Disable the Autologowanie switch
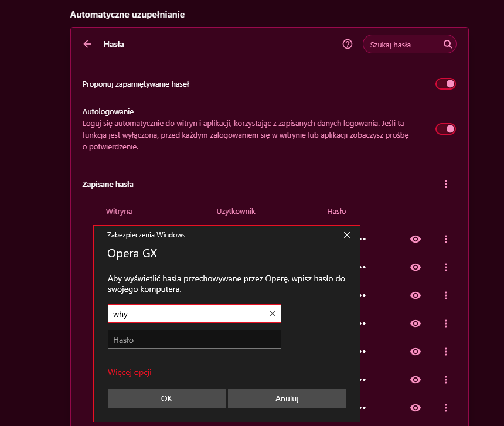Screen dimensions: 504x426 (x=445, y=129)
